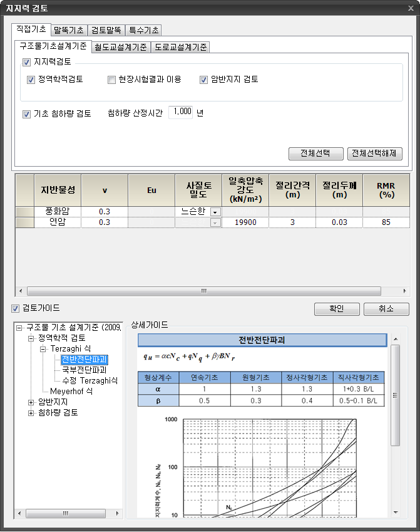
Task: Expand the 침하량 검토 tree node
Action: (x=32, y=413)
